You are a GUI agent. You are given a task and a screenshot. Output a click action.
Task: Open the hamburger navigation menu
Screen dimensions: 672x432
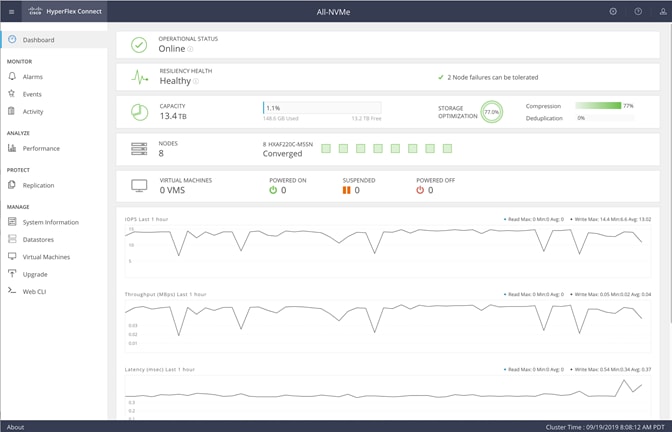(x=12, y=12)
